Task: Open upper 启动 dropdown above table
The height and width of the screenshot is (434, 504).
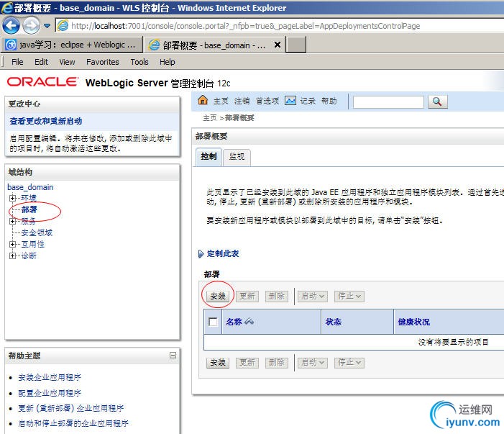Action: pos(313,296)
